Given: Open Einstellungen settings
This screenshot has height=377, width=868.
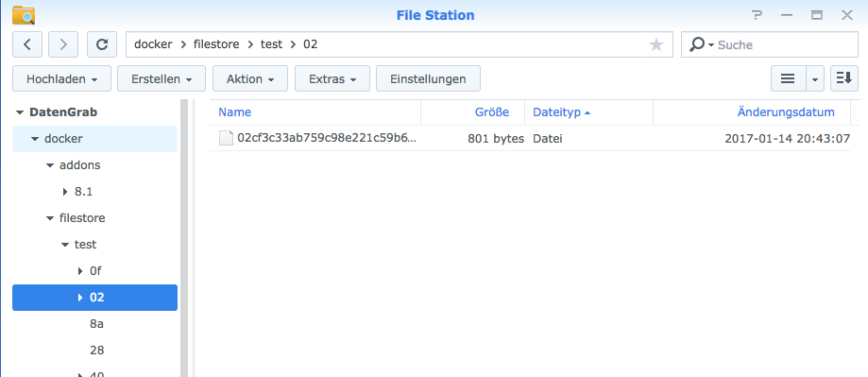Looking at the screenshot, I should [428, 78].
